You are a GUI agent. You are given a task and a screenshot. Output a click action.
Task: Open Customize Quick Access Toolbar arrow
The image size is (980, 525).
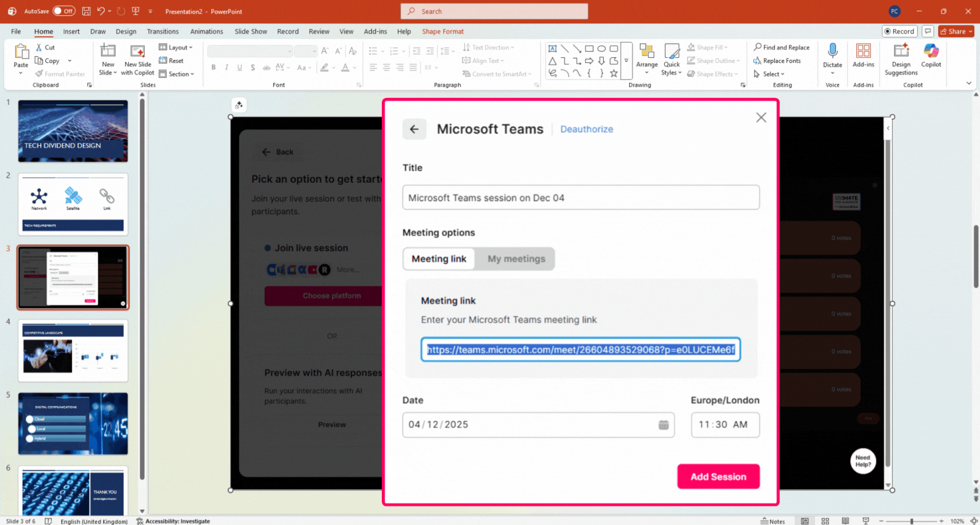[x=151, y=11]
